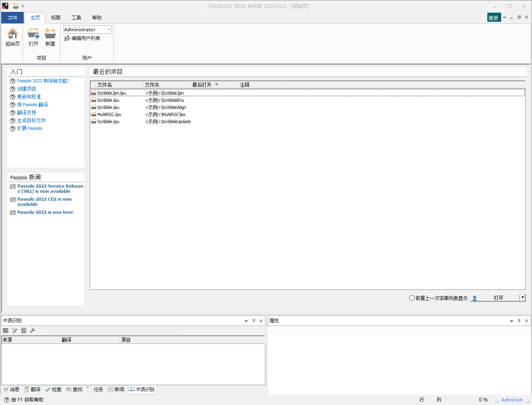Open the Administrator user dropdown
This screenshot has width=532, height=405.
pyautogui.click(x=109, y=30)
